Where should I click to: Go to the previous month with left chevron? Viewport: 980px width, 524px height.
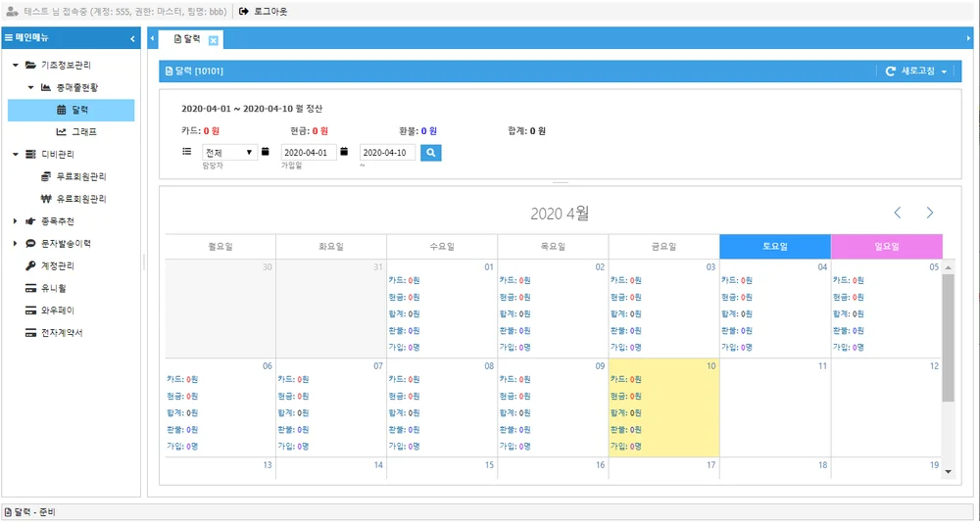click(x=898, y=213)
